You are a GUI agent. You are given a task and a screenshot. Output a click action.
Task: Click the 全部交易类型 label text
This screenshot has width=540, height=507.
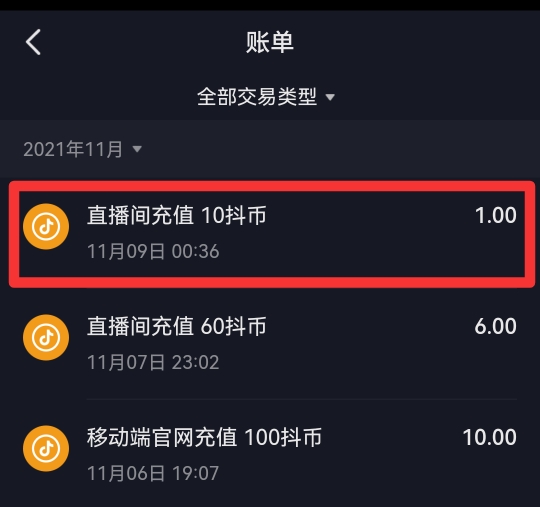tap(257, 97)
